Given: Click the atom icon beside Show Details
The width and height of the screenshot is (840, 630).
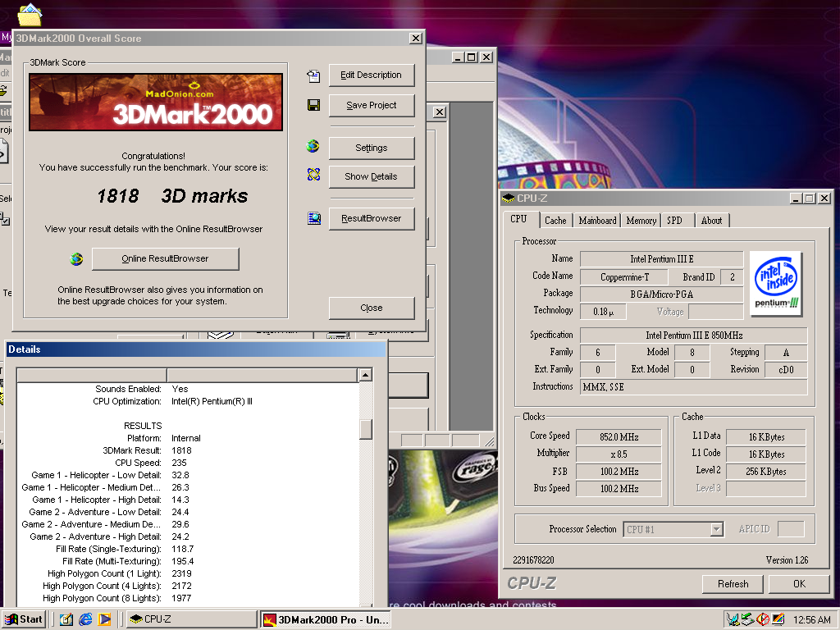Looking at the screenshot, I should 313,175.
